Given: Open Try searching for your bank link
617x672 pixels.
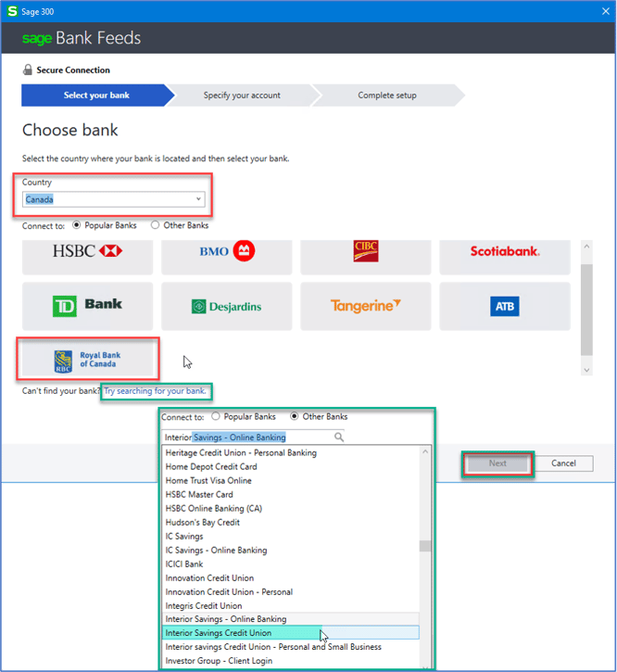Looking at the screenshot, I should click(x=155, y=391).
